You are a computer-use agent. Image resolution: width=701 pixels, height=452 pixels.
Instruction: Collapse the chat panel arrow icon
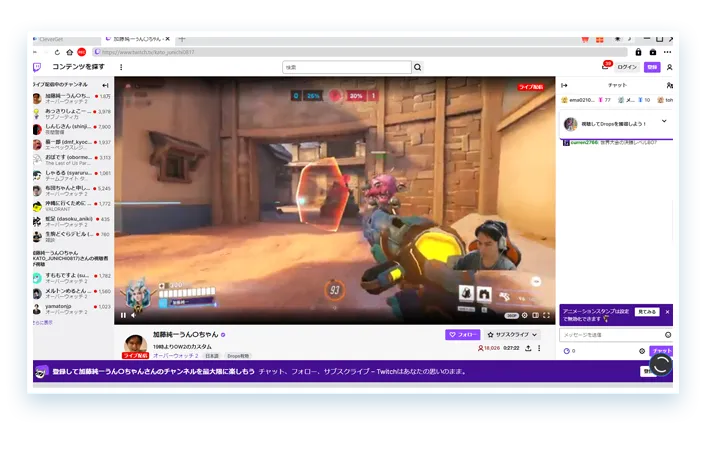point(564,85)
